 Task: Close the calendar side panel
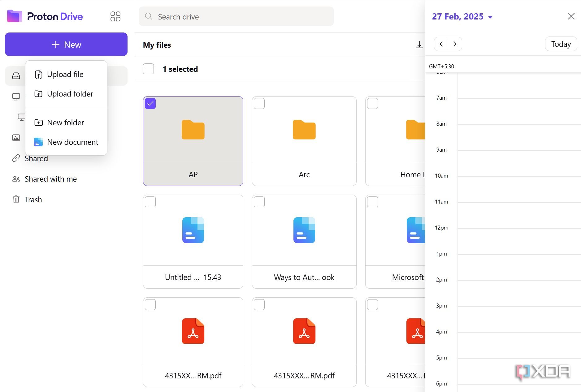[571, 16]
